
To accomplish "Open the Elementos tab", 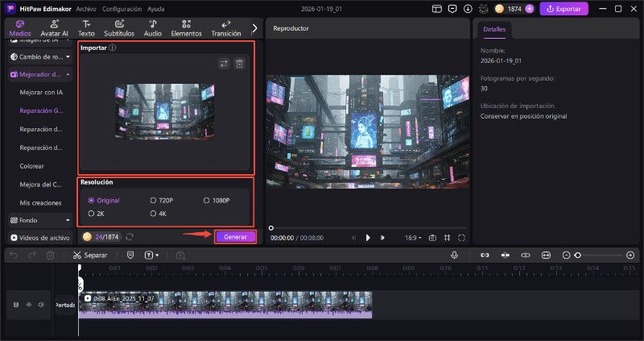I will point(187,28).
